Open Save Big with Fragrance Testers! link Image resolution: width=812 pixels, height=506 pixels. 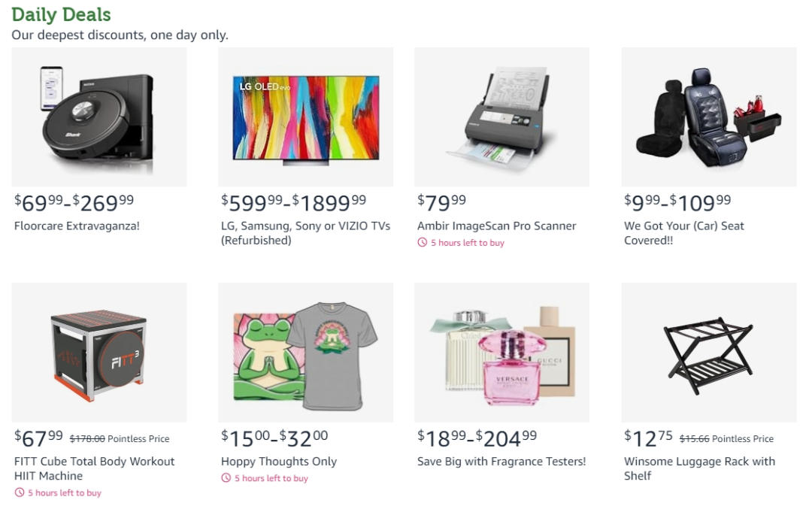[x=501, y=462]
